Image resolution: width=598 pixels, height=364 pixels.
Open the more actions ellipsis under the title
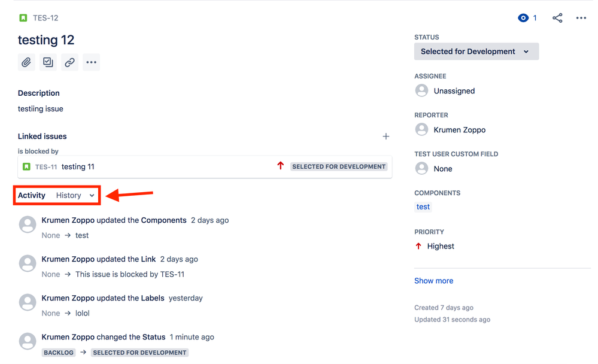click(91, 62)
